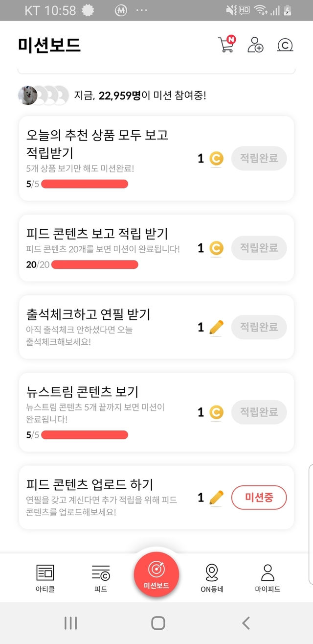The width and height of the screenshot is (313, 644).
Task: Tap 적립완료 for 뉴스트림 콘텐츠 mission
Action: 259,412
